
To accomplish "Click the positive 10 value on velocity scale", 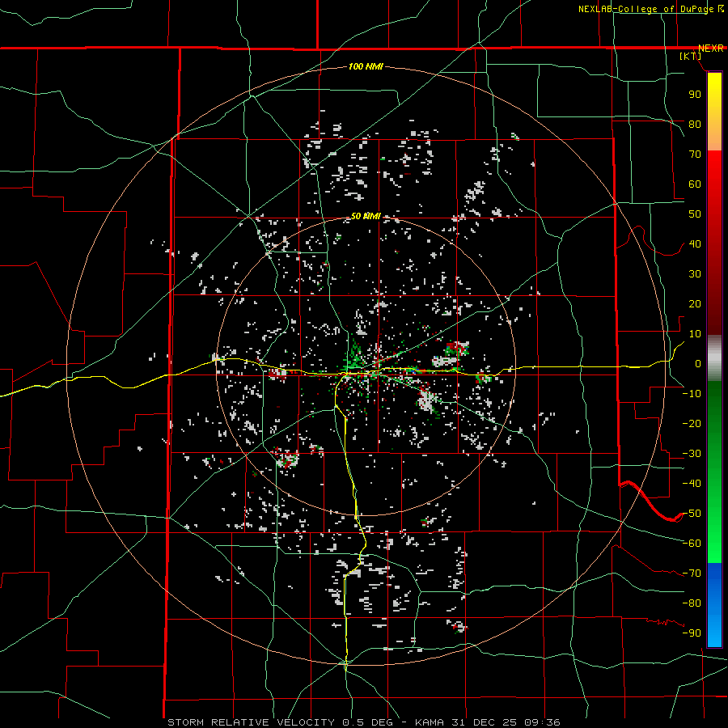I will [x=695, y=334].
